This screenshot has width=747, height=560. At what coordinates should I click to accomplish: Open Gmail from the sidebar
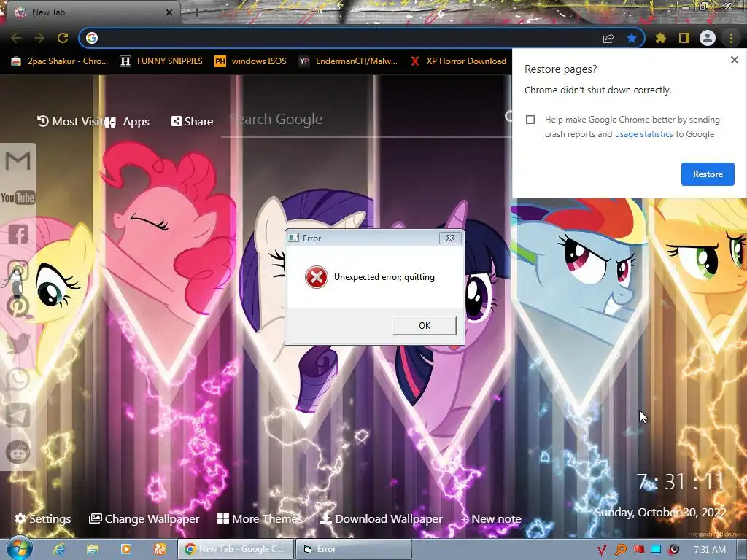[x=18, y=161]
